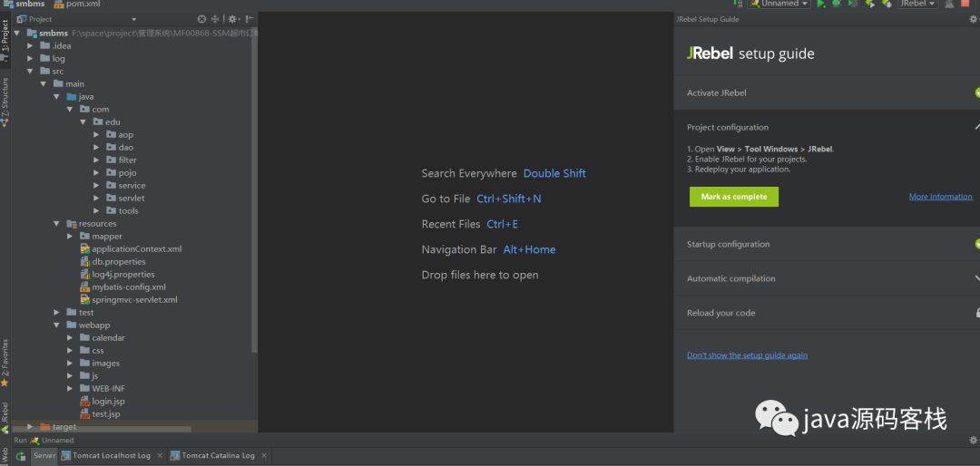
Task: Select test.jsp file
Action: 100,414
